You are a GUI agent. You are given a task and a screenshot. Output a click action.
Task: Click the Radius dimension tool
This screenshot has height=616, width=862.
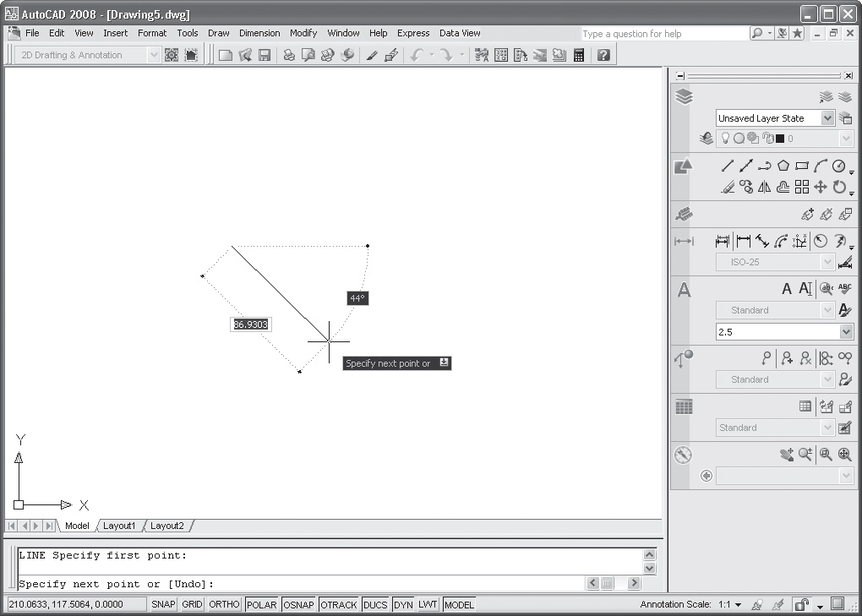coord(821,241)
